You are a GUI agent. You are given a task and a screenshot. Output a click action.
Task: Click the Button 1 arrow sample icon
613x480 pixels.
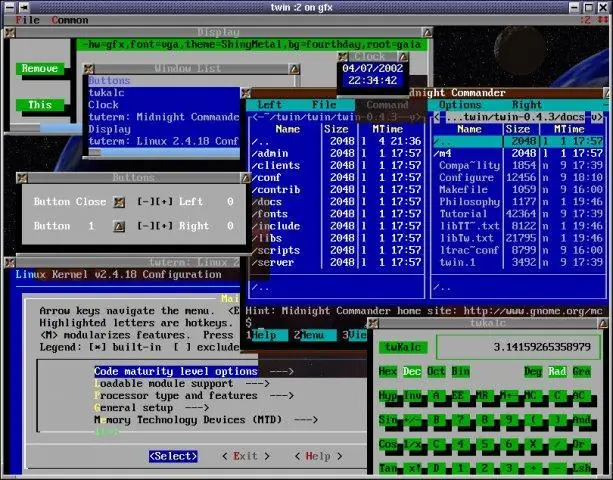click(119, 226)
